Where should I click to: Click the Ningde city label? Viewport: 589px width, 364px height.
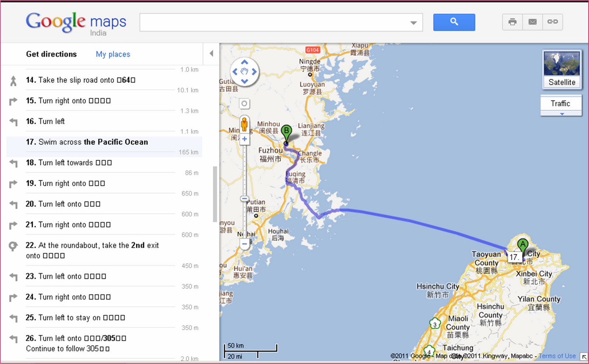310,65
